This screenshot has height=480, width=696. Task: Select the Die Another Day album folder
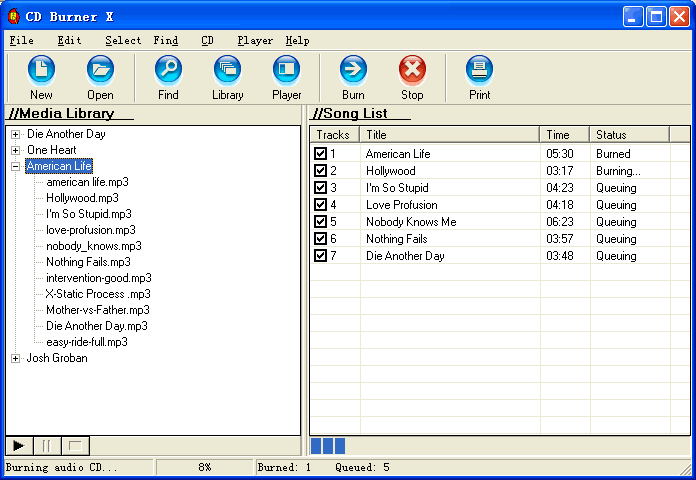(66, 134)
